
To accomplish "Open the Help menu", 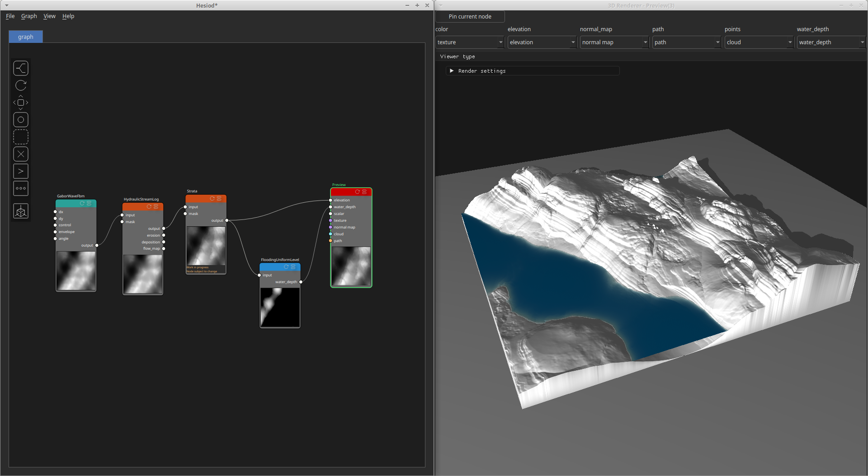I will click(x=68, y=16).
